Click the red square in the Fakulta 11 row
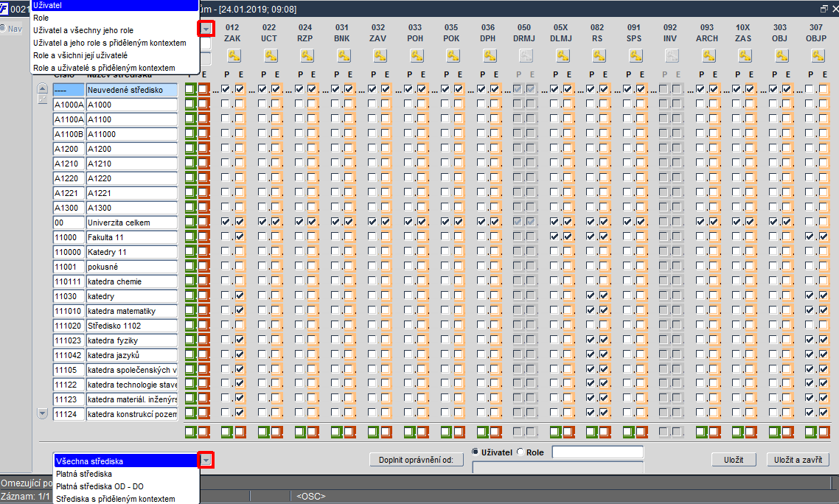The image size is (839, 504). click(x=203, y=237)
